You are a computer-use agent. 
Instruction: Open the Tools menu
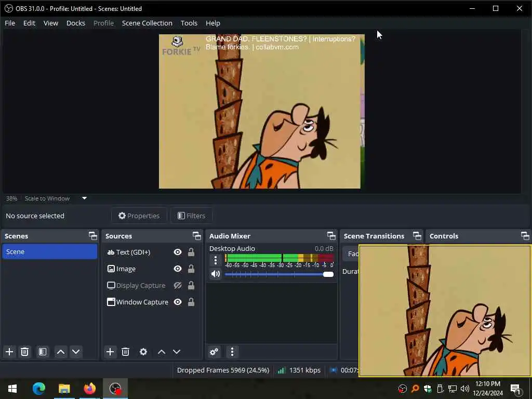[x=189, y=23]
